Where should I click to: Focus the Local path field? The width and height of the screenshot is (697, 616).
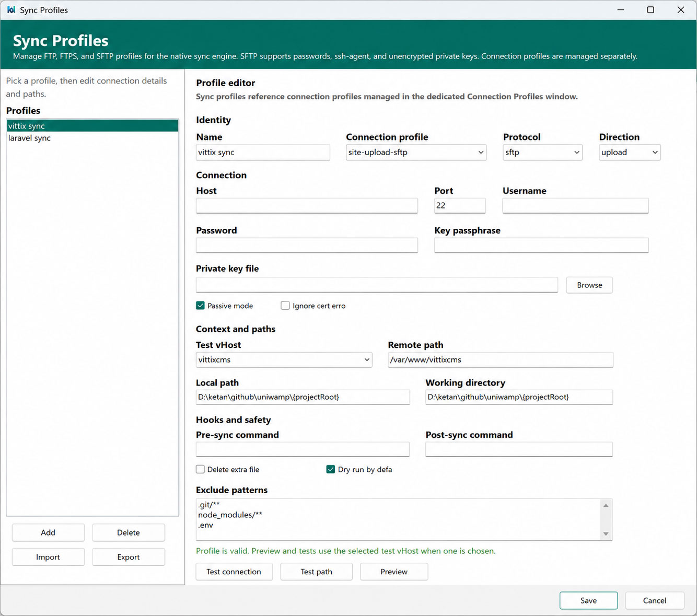click(x=303, y=397)
